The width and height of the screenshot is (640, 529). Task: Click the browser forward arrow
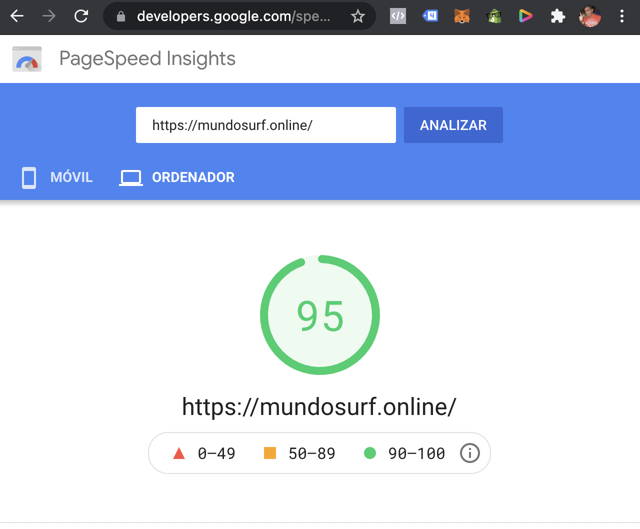(x=49, y=16)
